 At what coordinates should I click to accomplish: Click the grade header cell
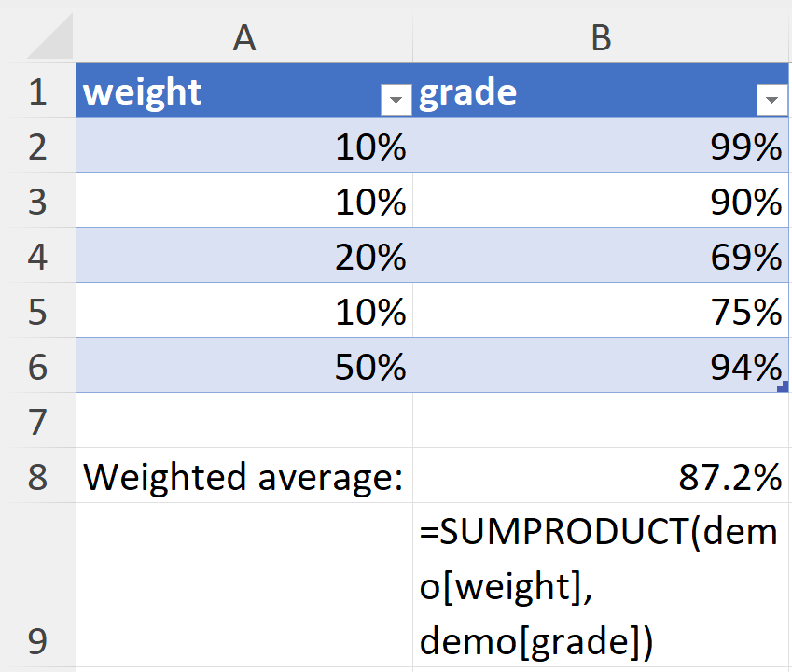click(x=578, y=91)
